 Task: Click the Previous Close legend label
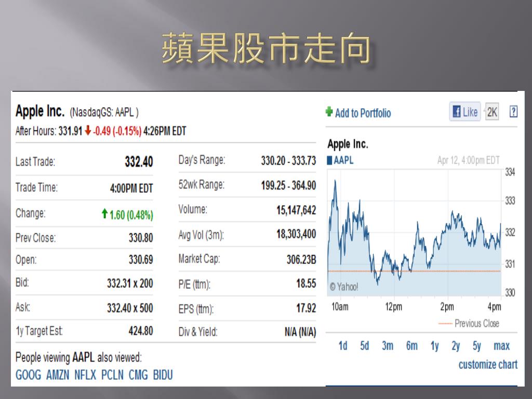click(x=477, y=323)
